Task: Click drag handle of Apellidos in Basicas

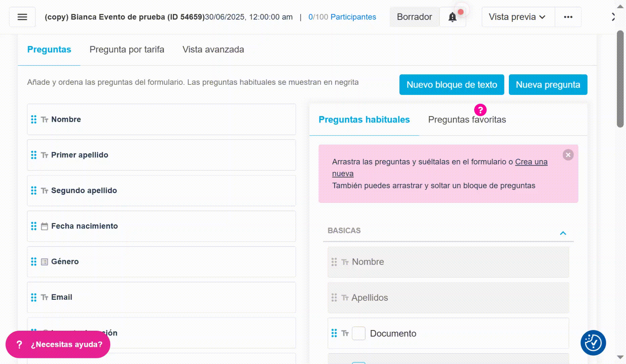Action: (x=334, y=297)
